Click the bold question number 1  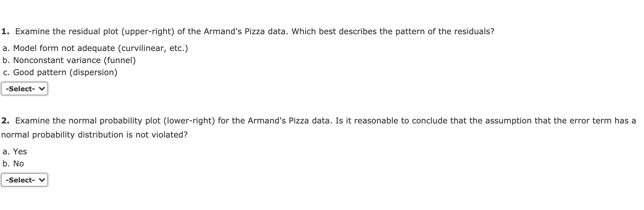tap(5, 31)
